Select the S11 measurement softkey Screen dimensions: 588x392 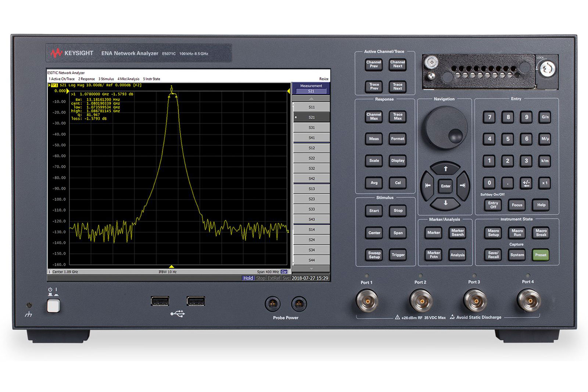click(x=311, y=107)
